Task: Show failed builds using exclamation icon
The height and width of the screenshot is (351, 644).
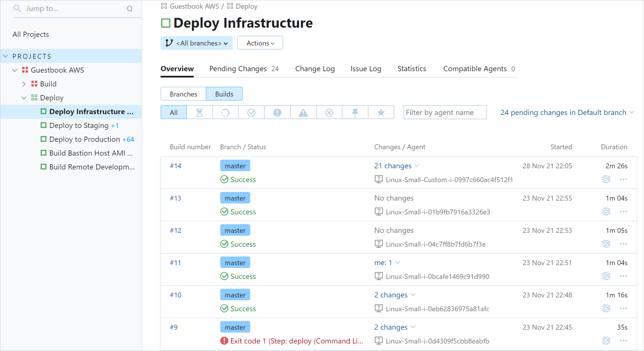Action: click(x=277, y=112)
